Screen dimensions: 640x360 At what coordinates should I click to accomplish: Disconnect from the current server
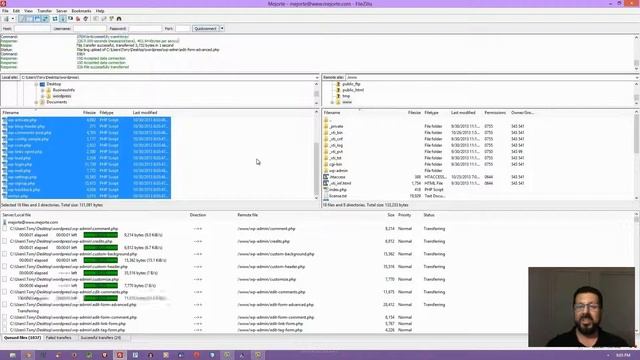coord(78,19)
